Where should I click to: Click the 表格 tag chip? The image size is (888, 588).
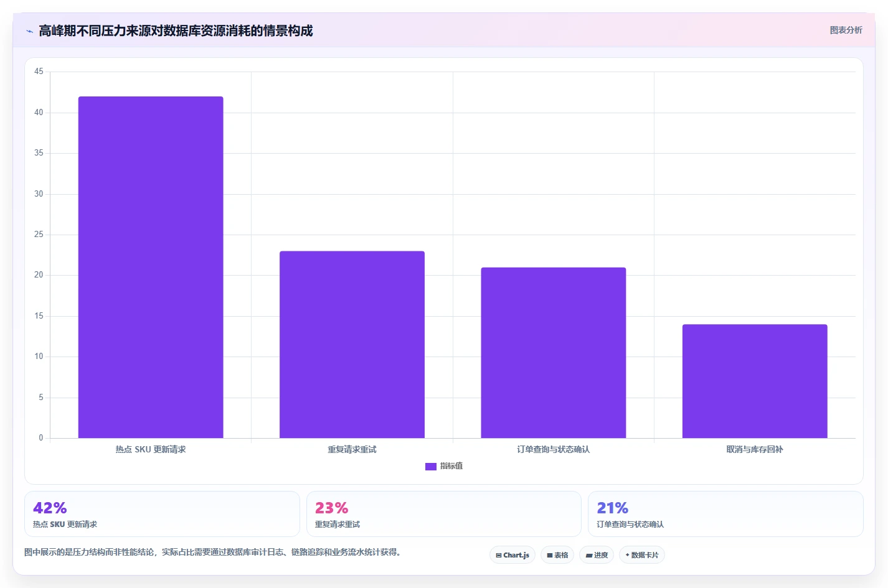pos(557,555)
